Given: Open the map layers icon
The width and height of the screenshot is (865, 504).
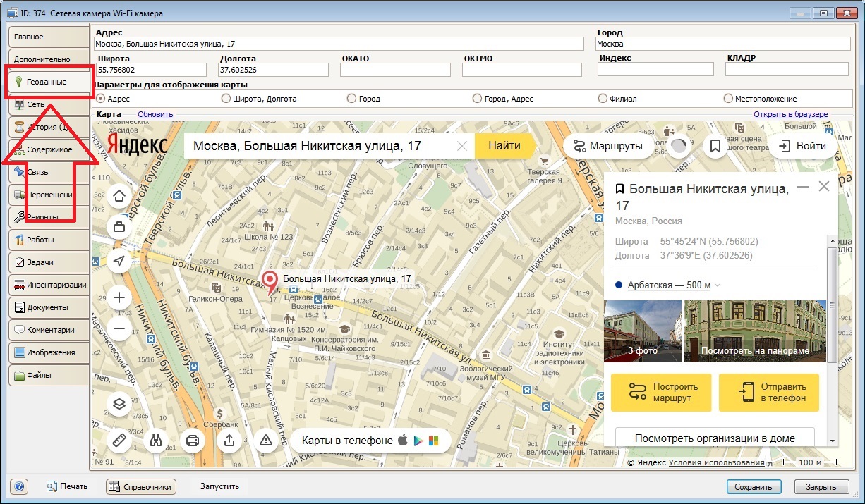Looking at the screenshot, I should tap(119, 403).
